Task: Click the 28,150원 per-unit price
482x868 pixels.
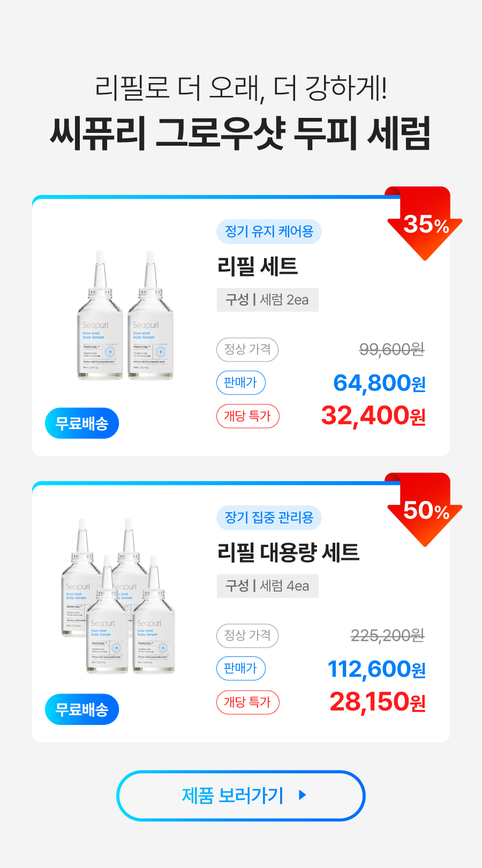Action: [x=378, y=702]
